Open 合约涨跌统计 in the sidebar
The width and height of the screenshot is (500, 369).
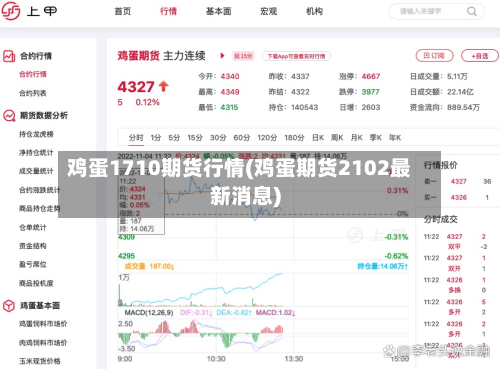click(39, 190)
